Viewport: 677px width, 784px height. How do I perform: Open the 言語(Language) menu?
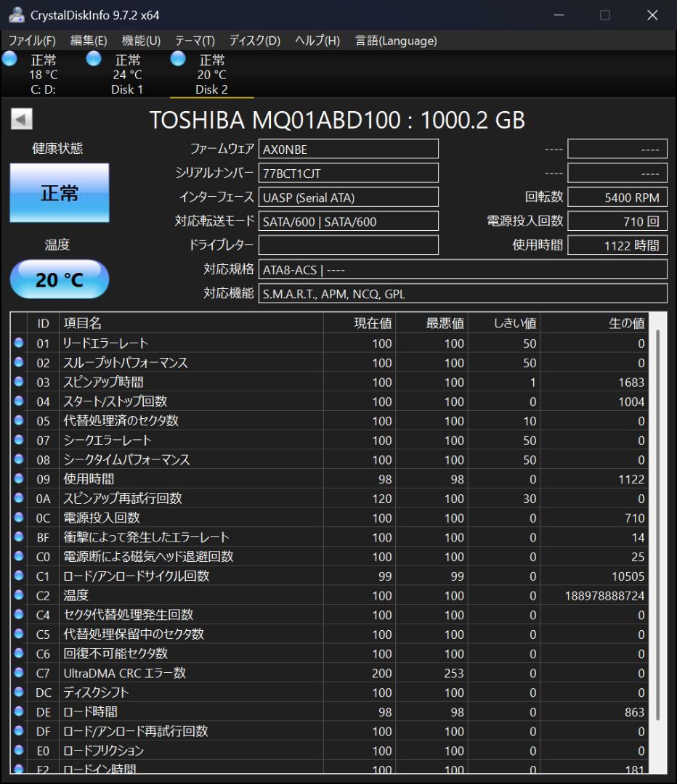(x=395, y=41)
